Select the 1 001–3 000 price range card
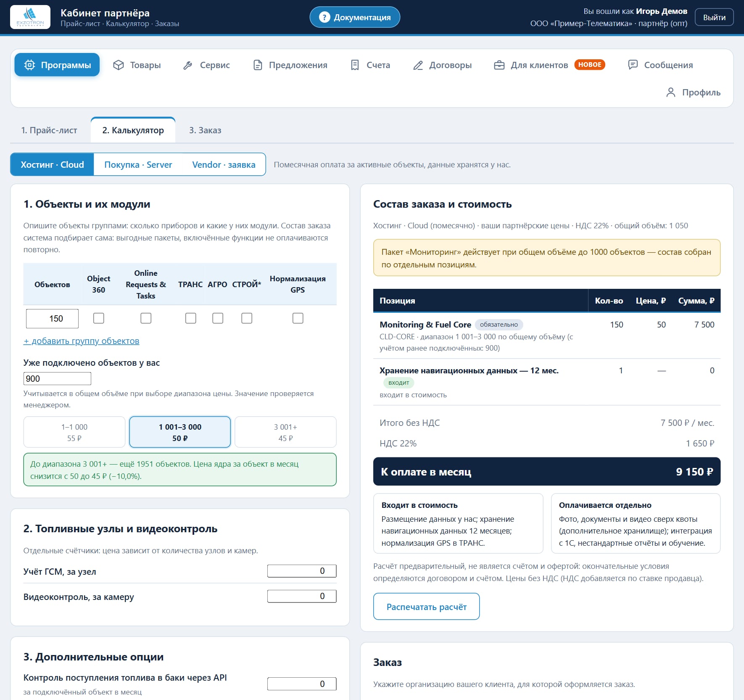The width and height of the screenshot is (744, 700). coord(180,432)
